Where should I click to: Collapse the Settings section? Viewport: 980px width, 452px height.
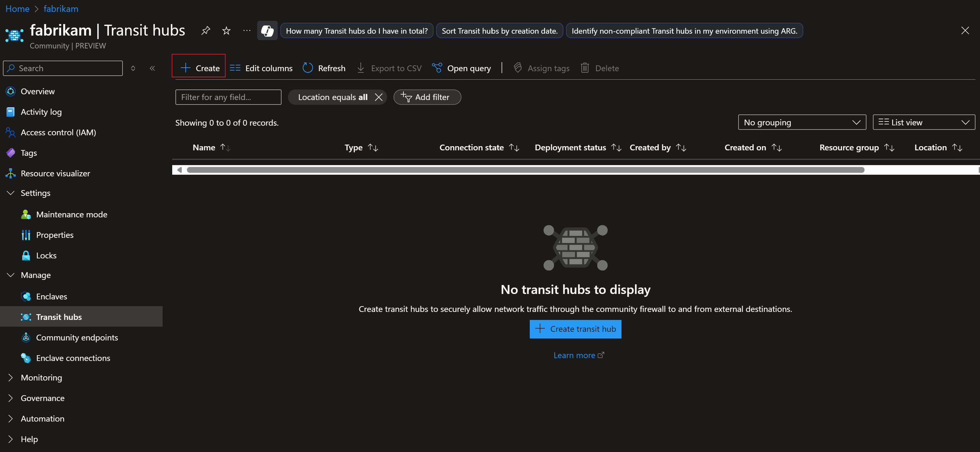11,193
